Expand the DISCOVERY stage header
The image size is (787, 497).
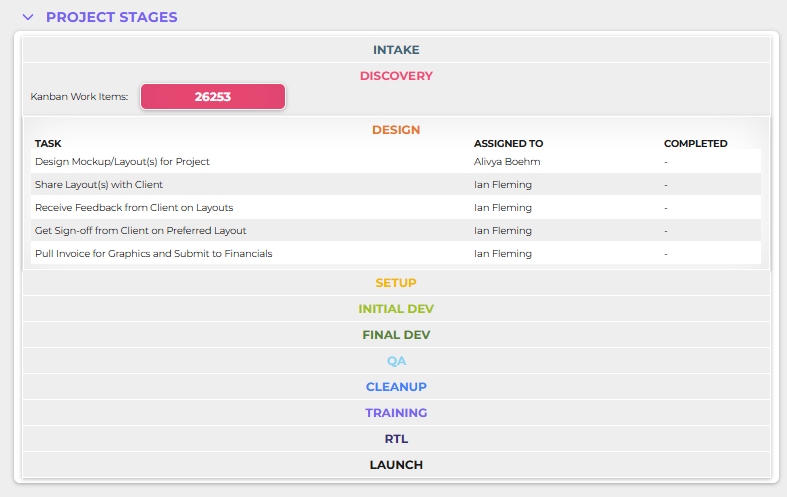tap(396, 76)
